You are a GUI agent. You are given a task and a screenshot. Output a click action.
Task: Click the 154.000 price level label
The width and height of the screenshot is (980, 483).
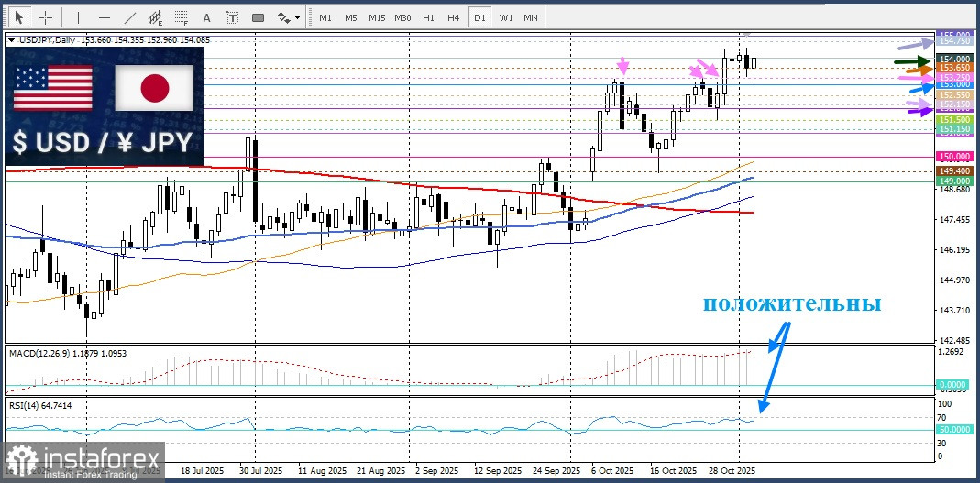[x=954, y=59]
